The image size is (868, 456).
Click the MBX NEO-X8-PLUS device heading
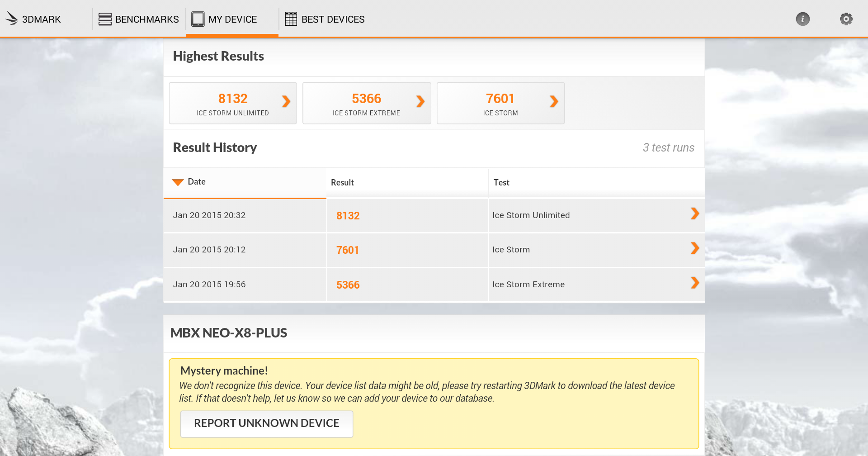pyautogui.click(x=229, y=333)
